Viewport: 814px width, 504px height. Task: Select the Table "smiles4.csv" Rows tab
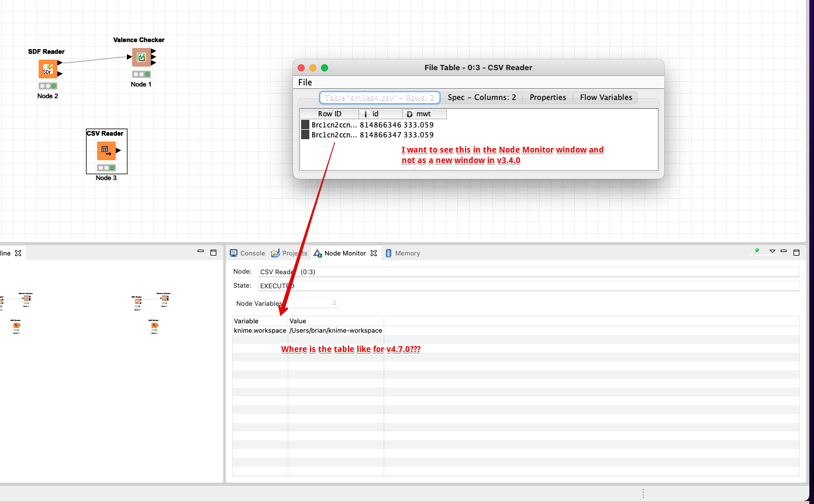[x=380, y=98]
